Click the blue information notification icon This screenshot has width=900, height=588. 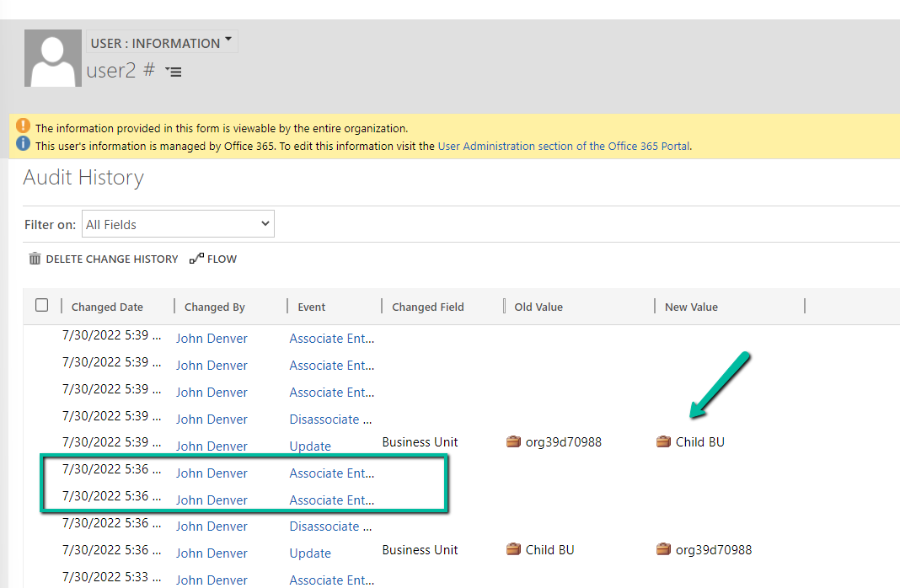pos(24,145)
